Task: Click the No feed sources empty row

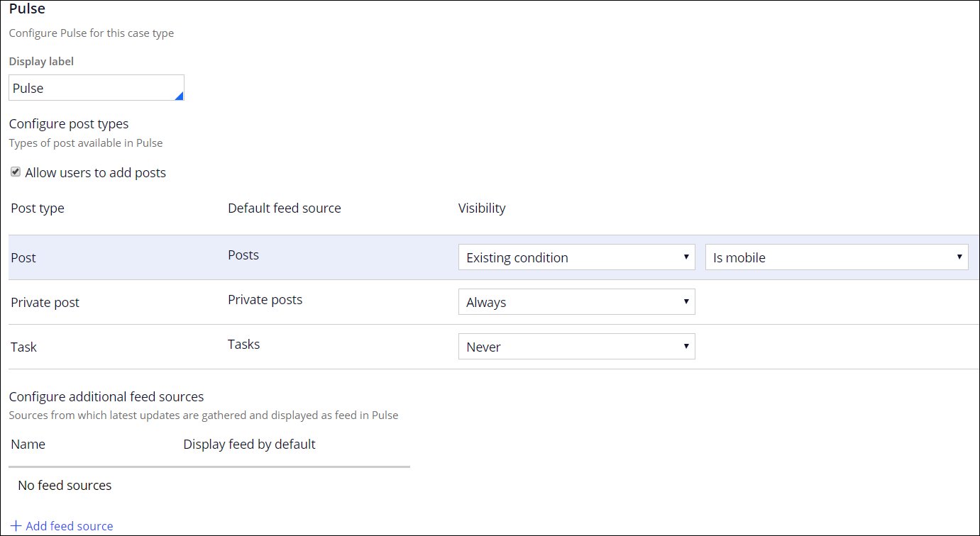Action: click(65, 486)
